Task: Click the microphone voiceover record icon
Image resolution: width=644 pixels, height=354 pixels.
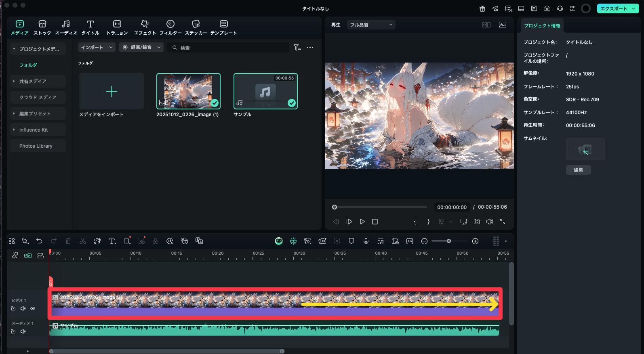Action: 366,241
